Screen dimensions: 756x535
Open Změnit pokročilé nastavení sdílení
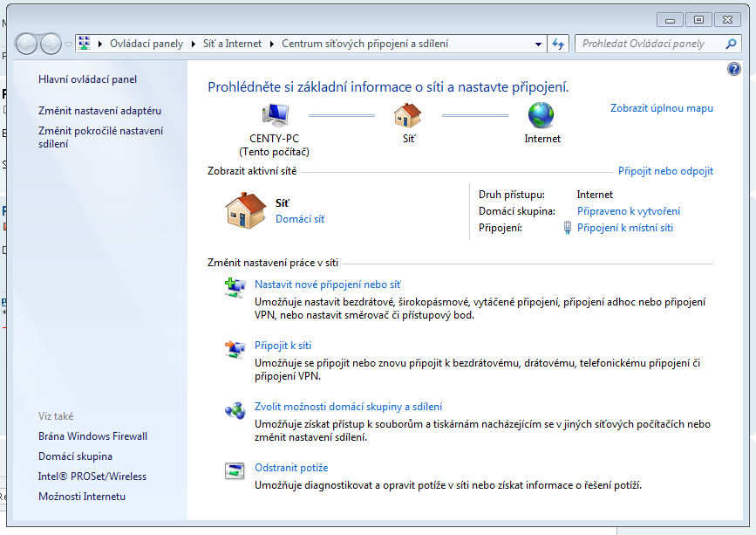click(x=101, y=137)
